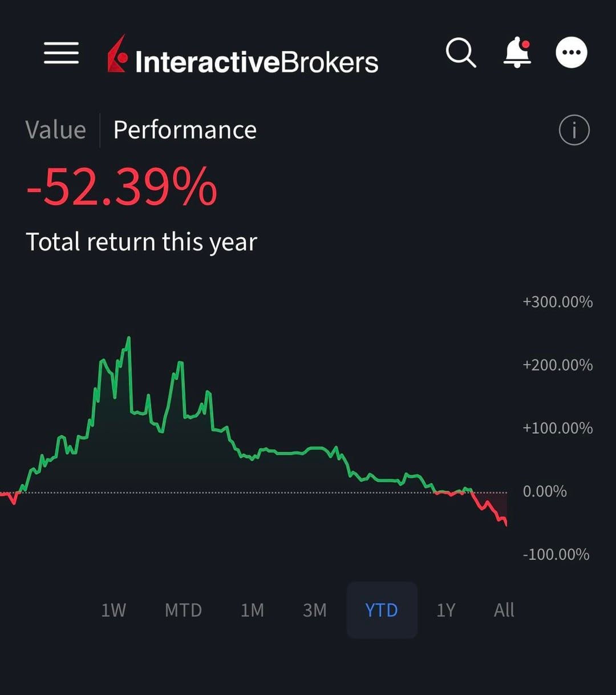
Task: Set chart range to 1M
Action: [252, 610]
